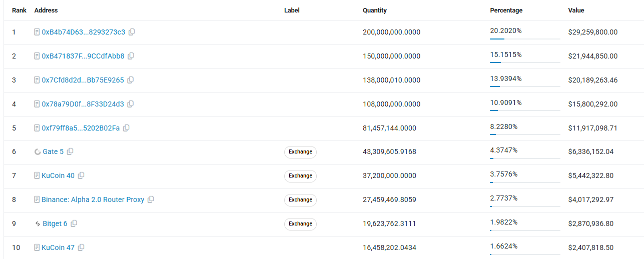The width and height of the screenshot is (644, 259).
Task: Select quantity 150,000,000.0000
Action: [391, 56]
